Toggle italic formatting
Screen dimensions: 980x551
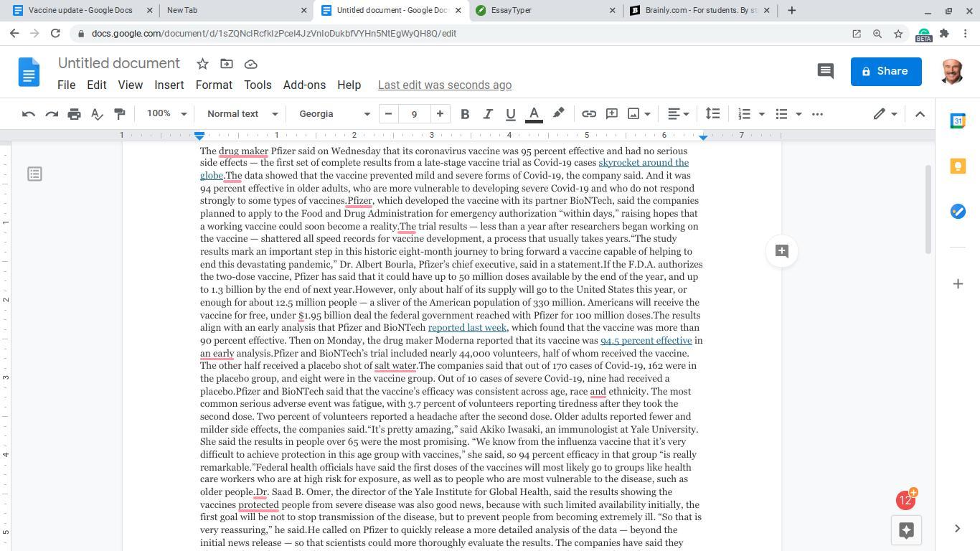click(488, 114)
